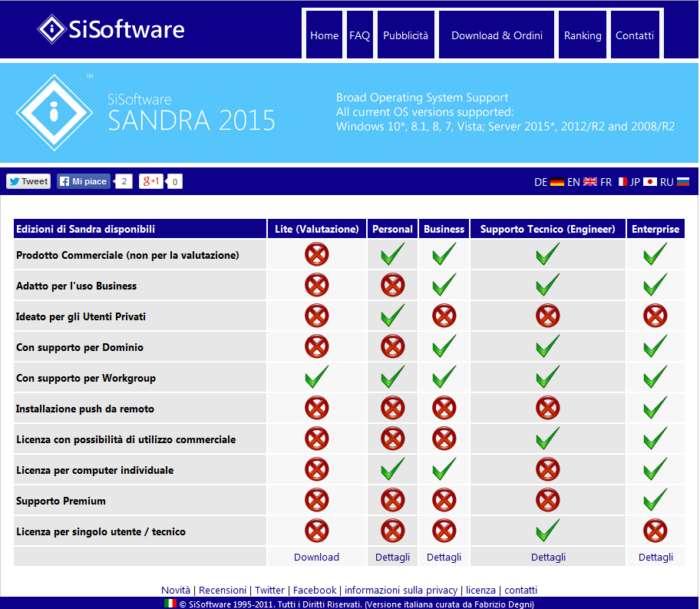700x609 pixels.
Task: Click the SiSoftware logo in header
Action: 111,29
